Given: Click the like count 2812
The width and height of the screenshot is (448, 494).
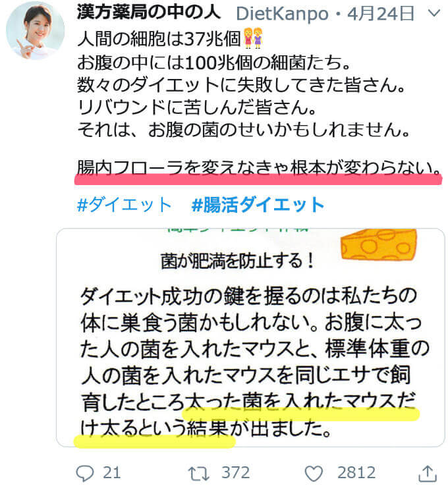Looking at the screenshot, I should click(356, 472).
